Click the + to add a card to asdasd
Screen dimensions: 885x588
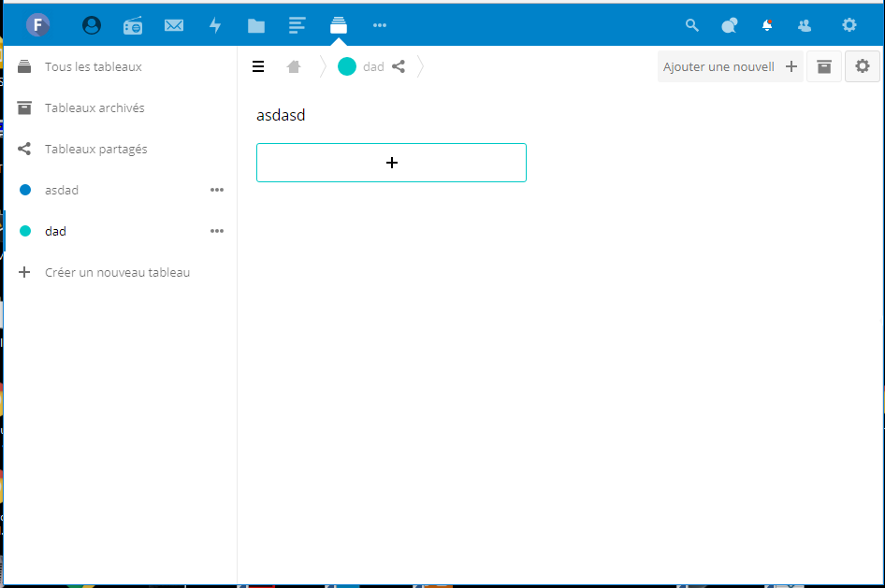click(x=391, y=162)
